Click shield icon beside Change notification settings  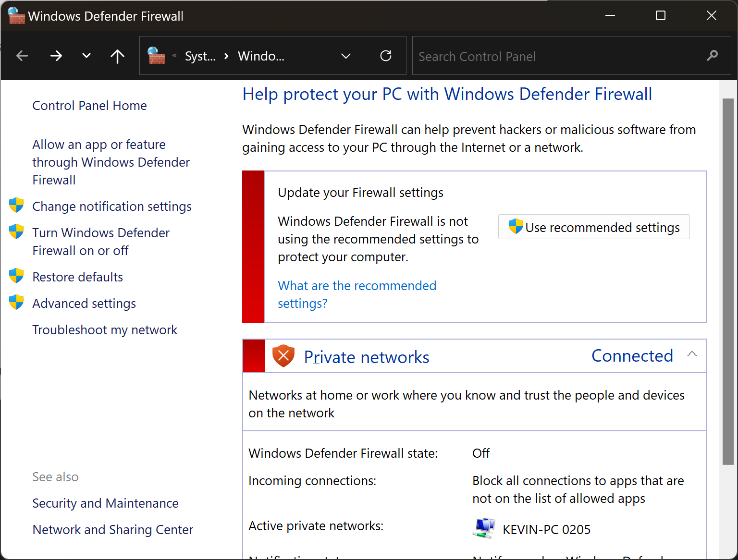click(16, 205)
